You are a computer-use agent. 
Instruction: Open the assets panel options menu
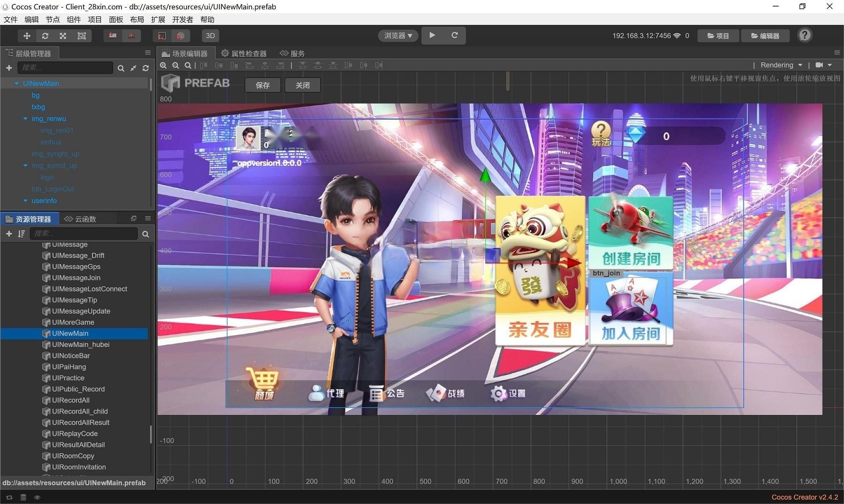(148, 218)
